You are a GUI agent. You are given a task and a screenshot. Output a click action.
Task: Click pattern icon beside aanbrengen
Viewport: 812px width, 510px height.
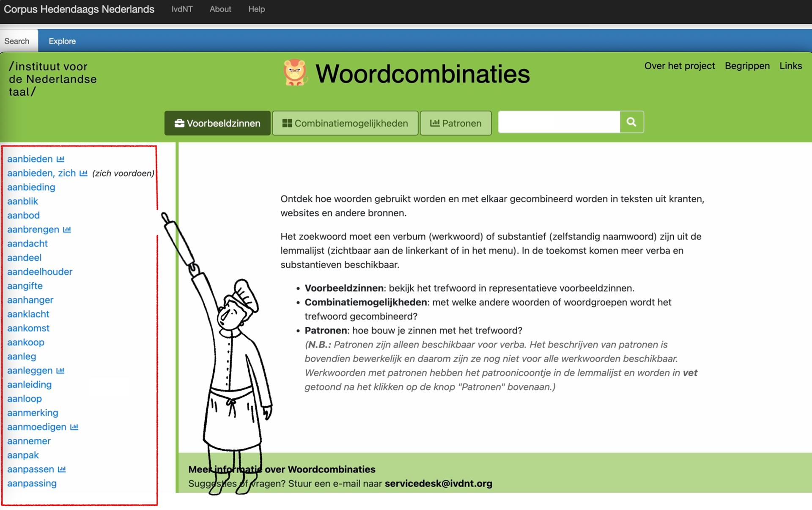(67, 229)
